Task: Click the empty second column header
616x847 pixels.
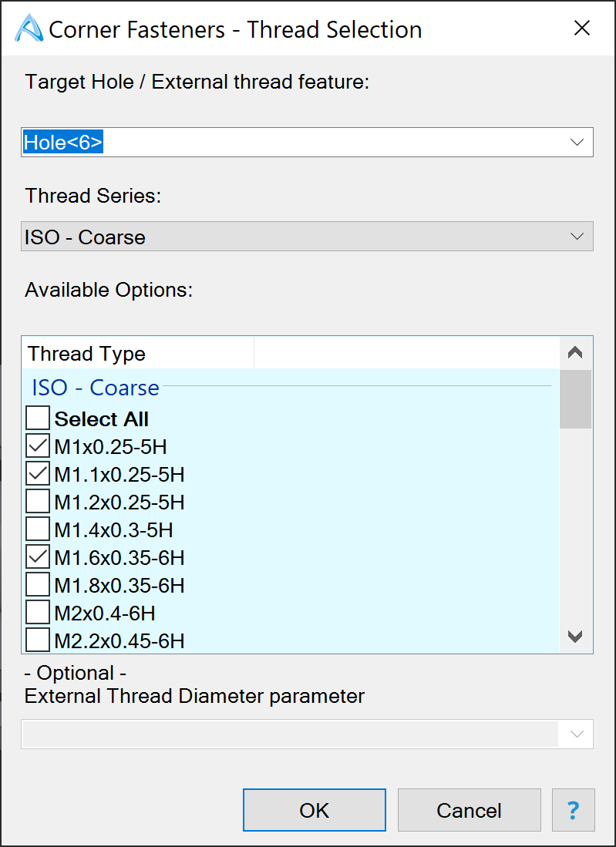Action: 406,353
